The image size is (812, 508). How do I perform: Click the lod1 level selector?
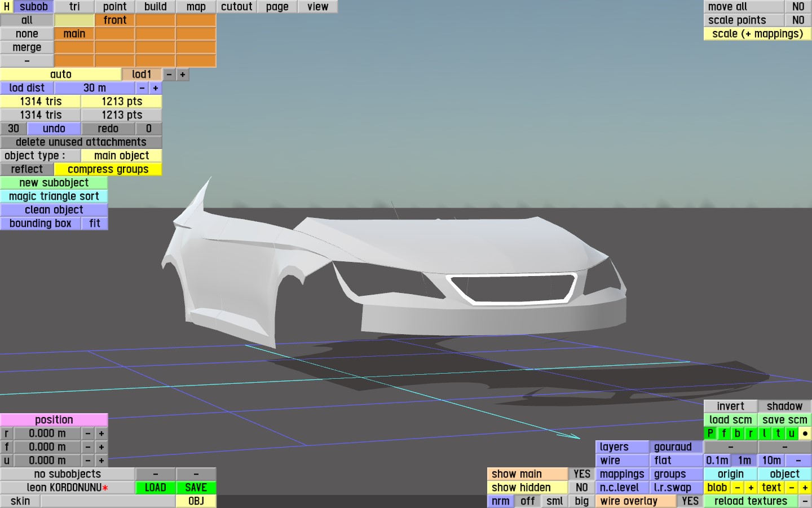(x=142, y=75)
